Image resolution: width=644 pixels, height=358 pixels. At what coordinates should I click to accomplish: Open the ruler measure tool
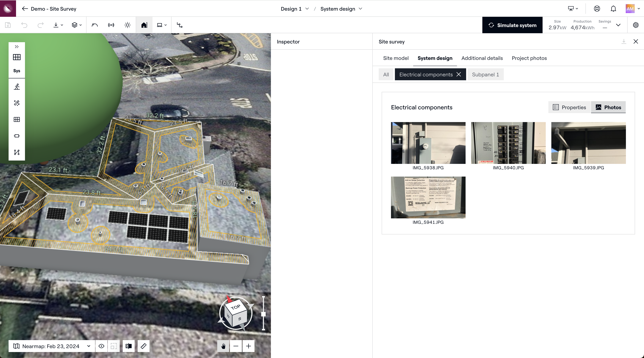[144, 346]
